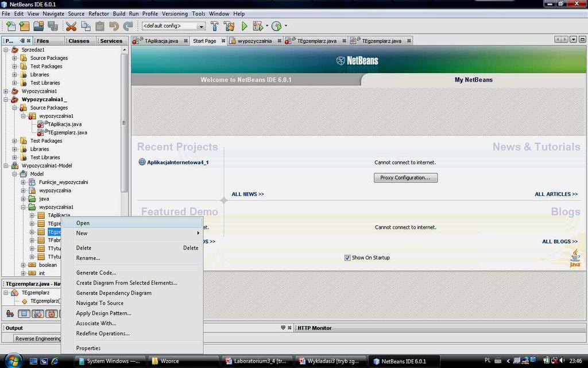The width and height of the screenshot is (588, 368).
Task: Click the Build Main Project hammer icon
Action: point(215,26)
